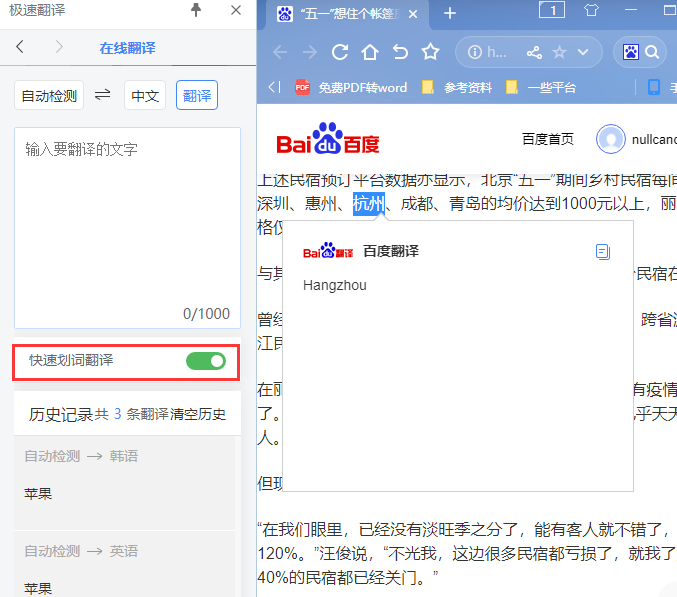Open Baidu search engine selector icon
677x597 pixels.
[631, 52]
